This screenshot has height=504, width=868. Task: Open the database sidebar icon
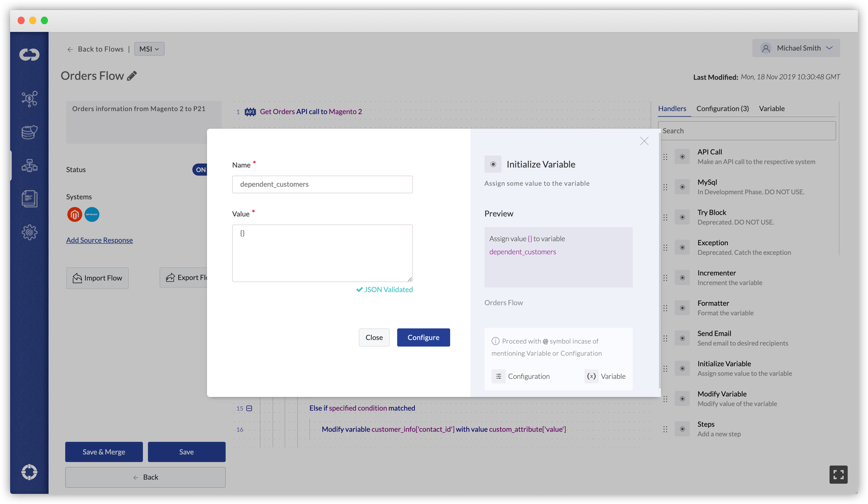(29, 132)
